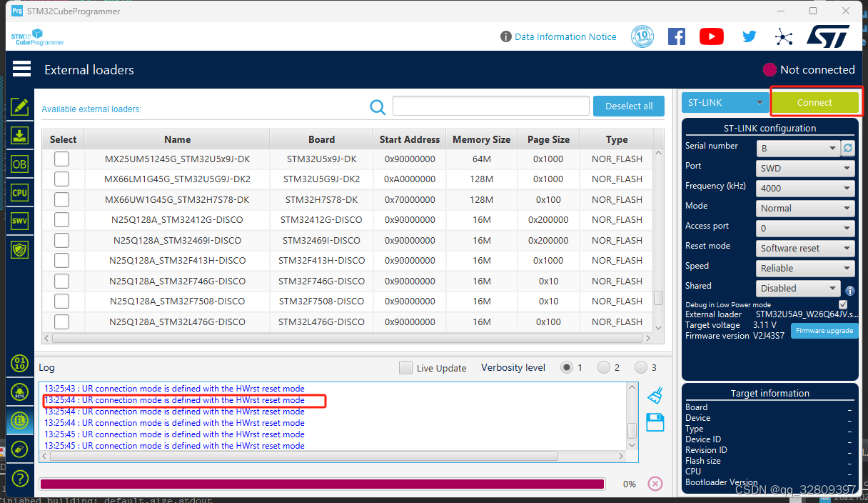Sort table by Type column header
Screen dimensions: 868x503
click(617, 139)
